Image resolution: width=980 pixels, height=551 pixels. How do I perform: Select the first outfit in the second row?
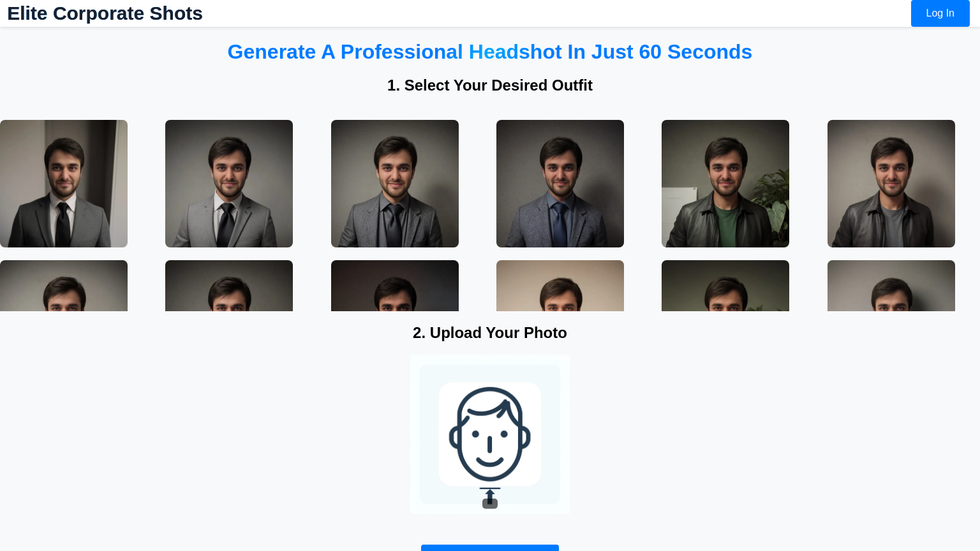point(64,285)
